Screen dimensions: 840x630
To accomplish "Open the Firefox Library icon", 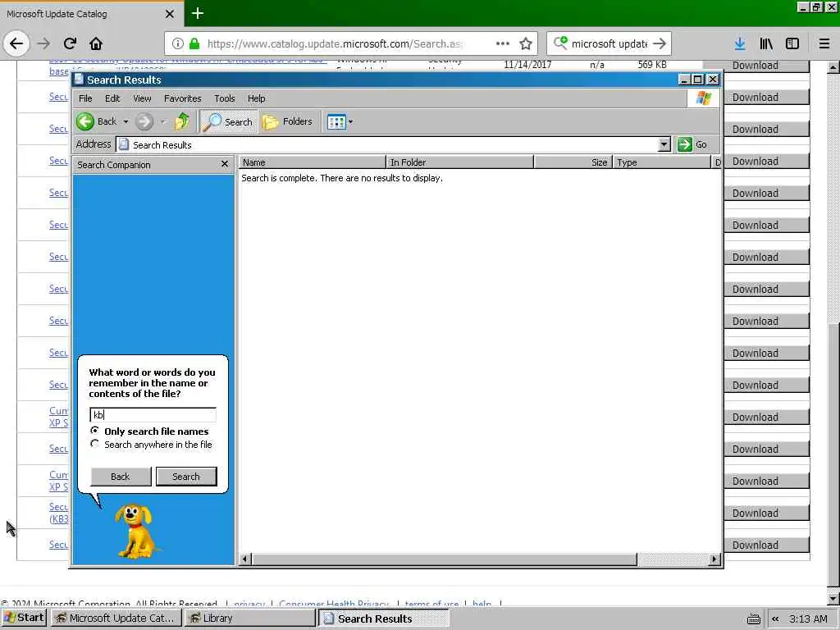I will [x=766, y=43].
